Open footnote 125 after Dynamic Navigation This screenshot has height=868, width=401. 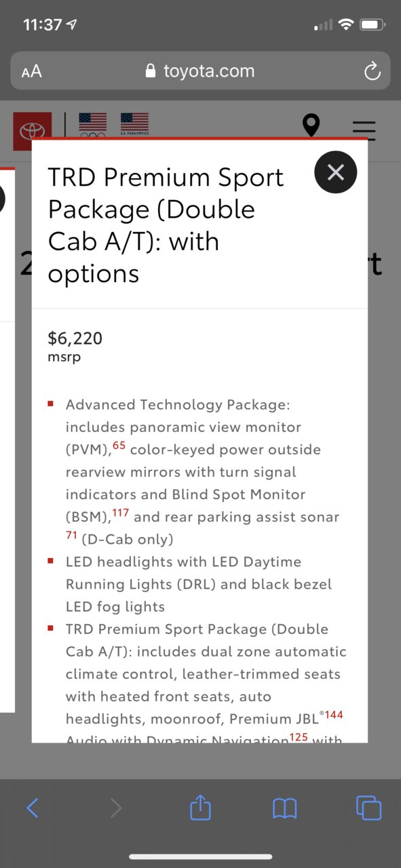pos(299,737)
